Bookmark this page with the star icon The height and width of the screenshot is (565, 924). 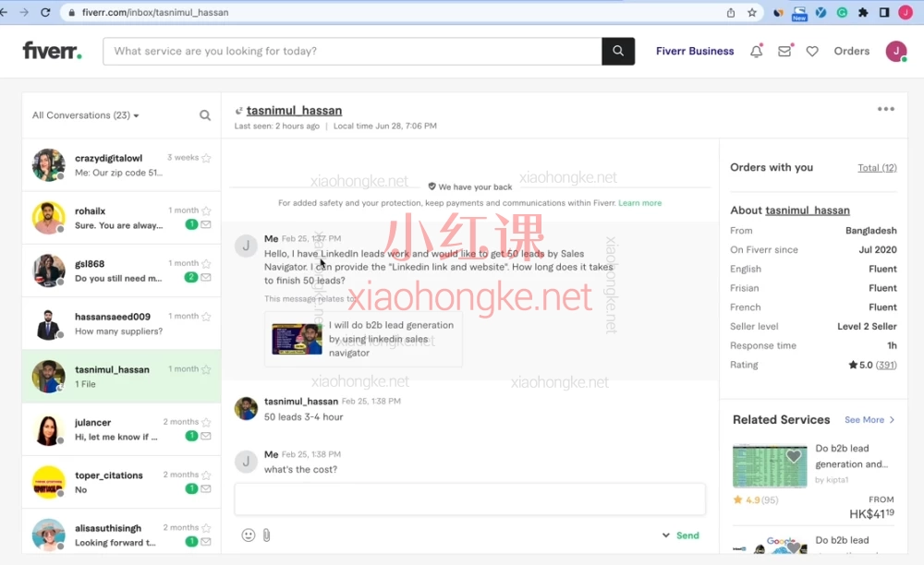(x=752, y=12)
